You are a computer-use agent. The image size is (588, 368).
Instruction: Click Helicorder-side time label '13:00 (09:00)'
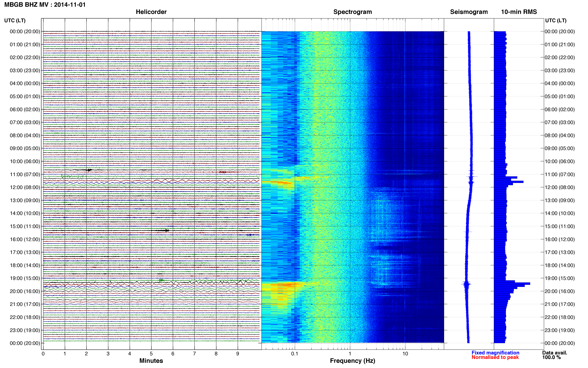pos(25,200)
